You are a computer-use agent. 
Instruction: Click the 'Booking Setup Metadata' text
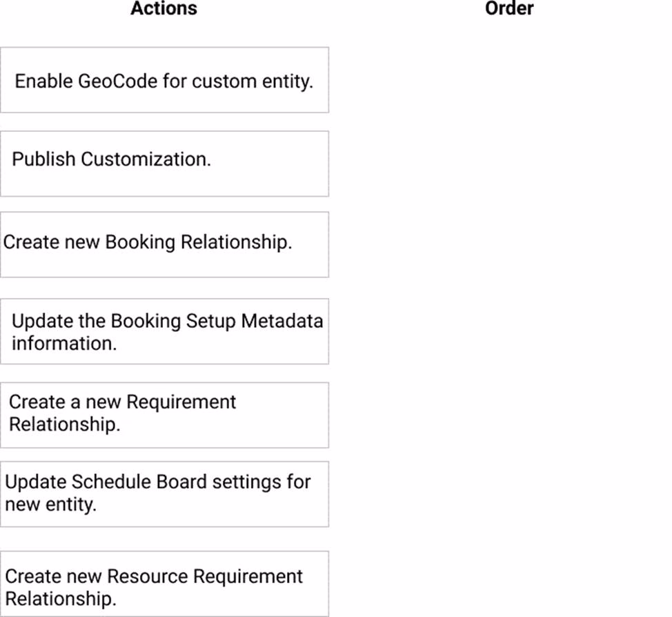217,322
